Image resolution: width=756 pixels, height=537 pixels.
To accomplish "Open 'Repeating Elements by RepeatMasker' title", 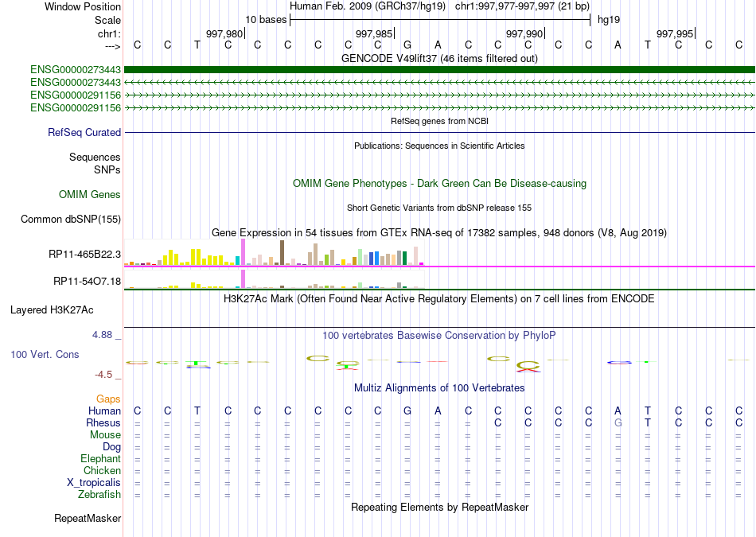I will point(439,507).
